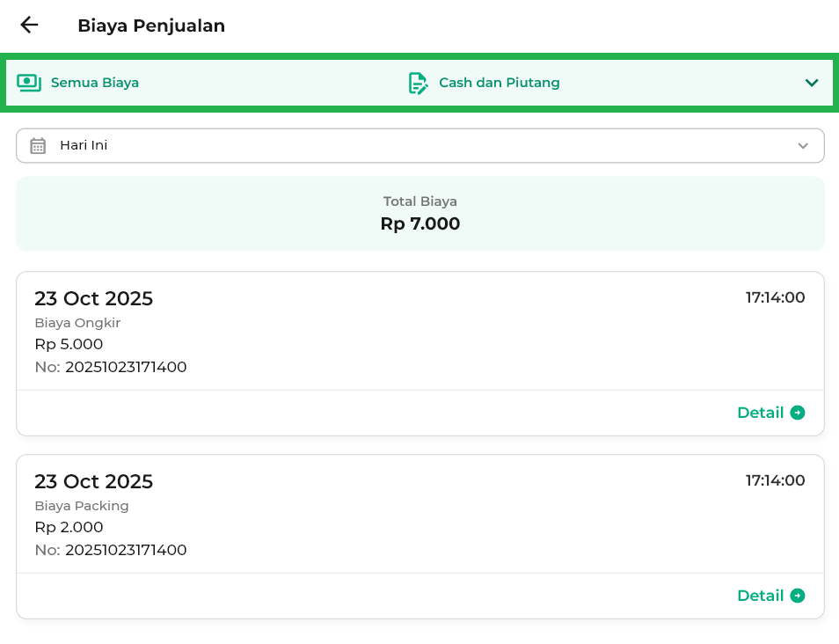Click the Biaya Ongkir expense name
Image resolution: width=839 pixels, height=644 pixels.
pos(77,323)
